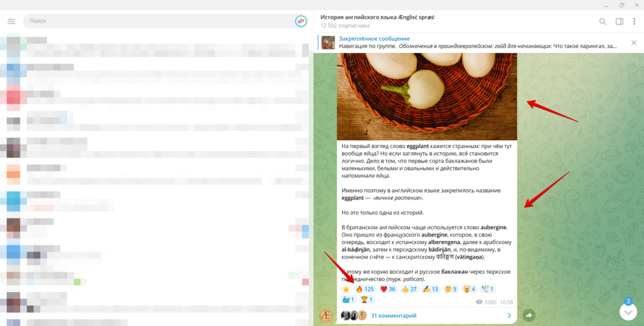React with exploding head cowboy 4
This screenshot has width=644, height=326.
(x=469, y=289)
